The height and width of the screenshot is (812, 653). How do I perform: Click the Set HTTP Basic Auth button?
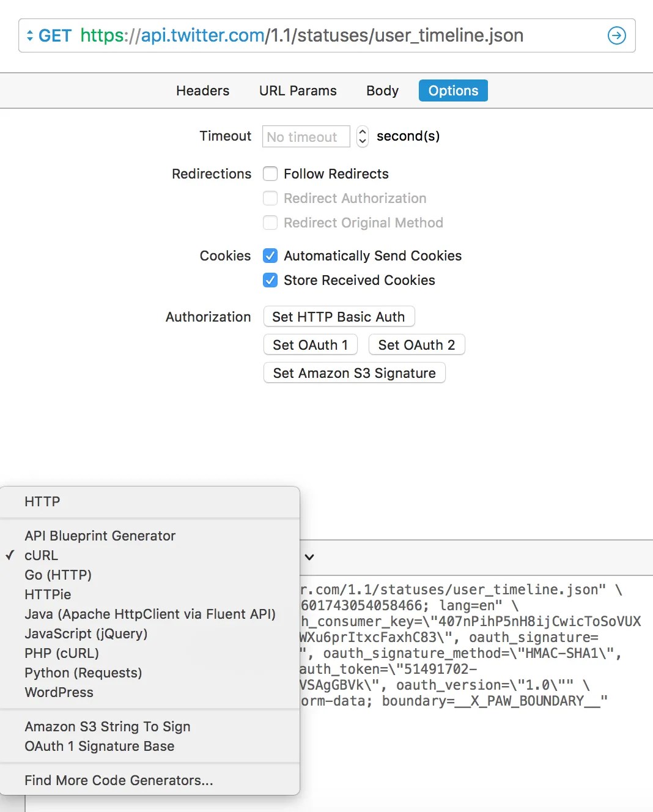pyautogui.click(x=339, y=317)
